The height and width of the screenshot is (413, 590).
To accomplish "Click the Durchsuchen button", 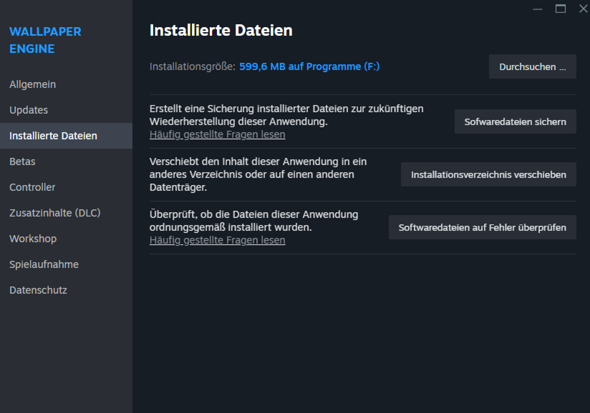I will click(532, 67).
